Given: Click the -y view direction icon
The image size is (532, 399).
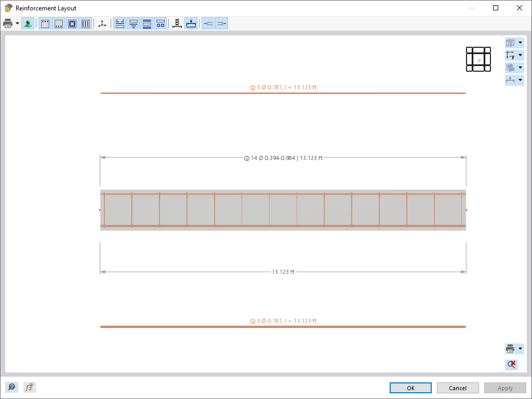Looking at the screenshot, I should point(510,55).
